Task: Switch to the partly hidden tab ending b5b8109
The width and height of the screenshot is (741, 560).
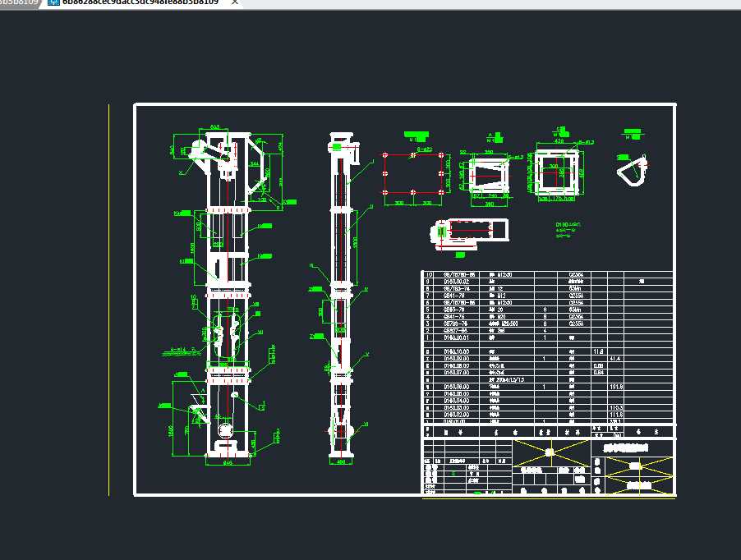Action: pos(19,2)
